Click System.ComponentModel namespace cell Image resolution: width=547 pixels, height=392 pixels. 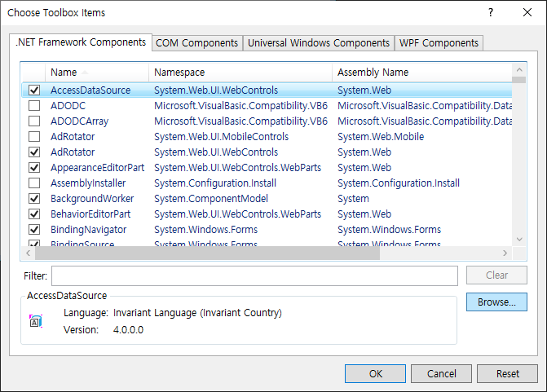pos(211,198)
